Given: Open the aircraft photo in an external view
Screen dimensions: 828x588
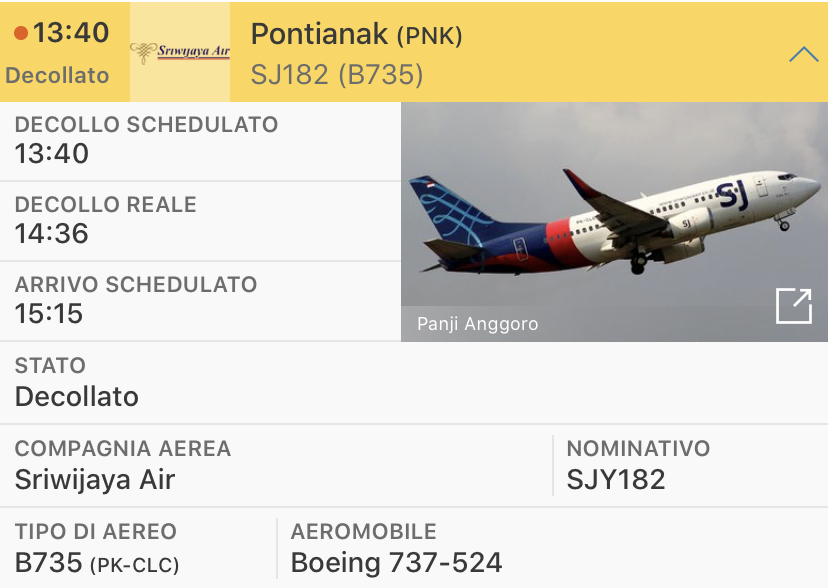Looking at the screenshot, I should (793, 306).
